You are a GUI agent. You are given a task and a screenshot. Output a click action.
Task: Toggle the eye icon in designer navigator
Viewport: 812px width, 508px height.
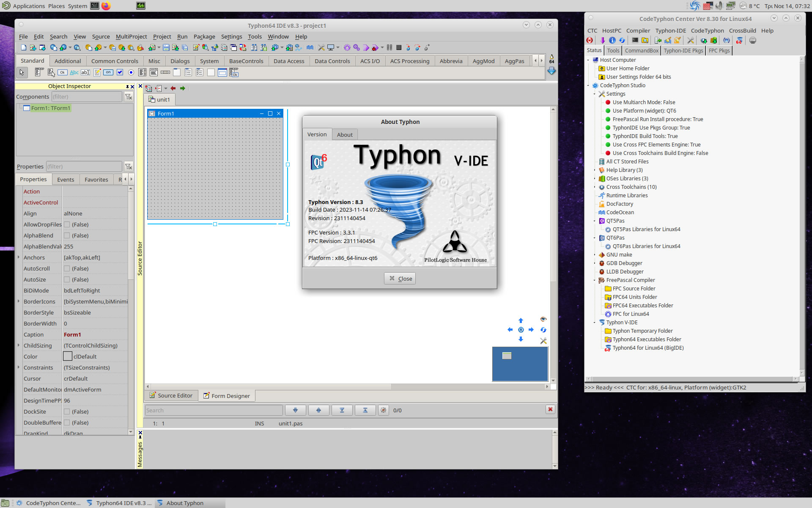(x=543, y=319)
